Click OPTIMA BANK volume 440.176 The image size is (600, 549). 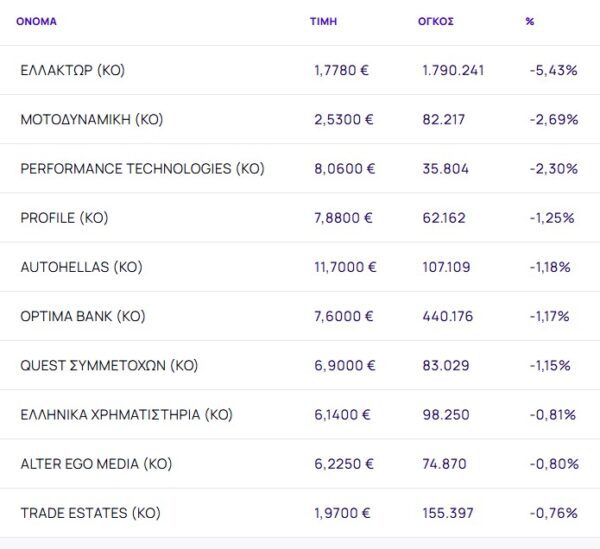[x=446, y=316]
